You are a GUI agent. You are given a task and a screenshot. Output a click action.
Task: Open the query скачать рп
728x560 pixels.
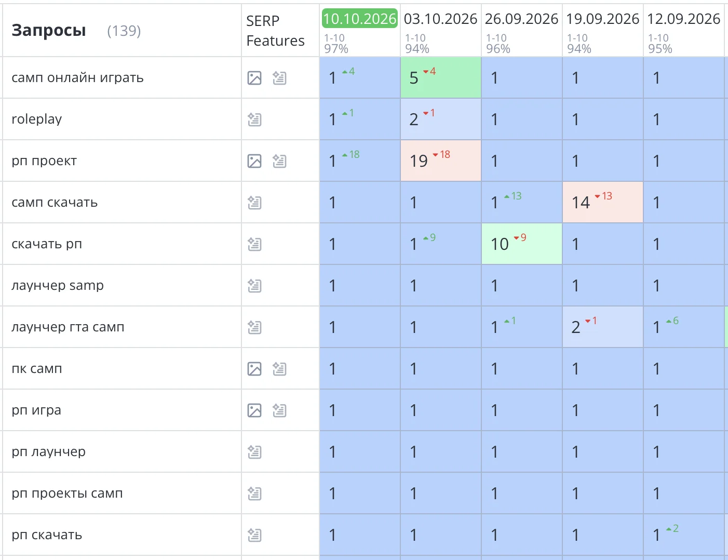(x=47, y=244)
